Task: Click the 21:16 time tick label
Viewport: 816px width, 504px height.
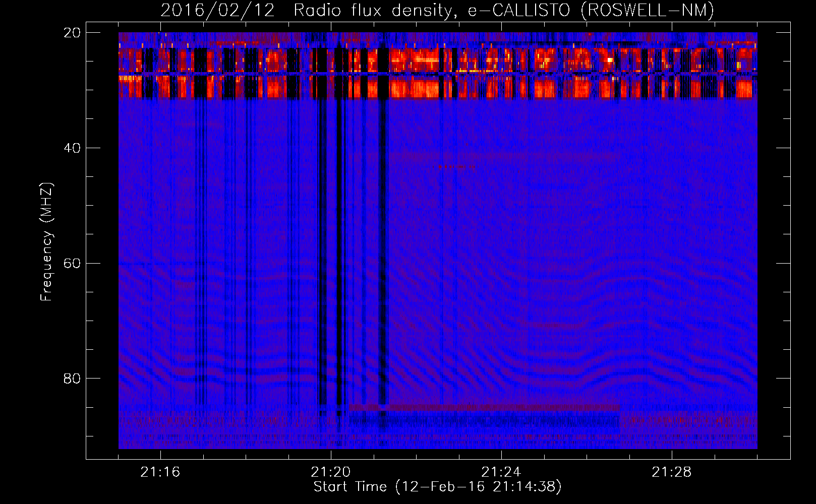Action: pos(160,472)
